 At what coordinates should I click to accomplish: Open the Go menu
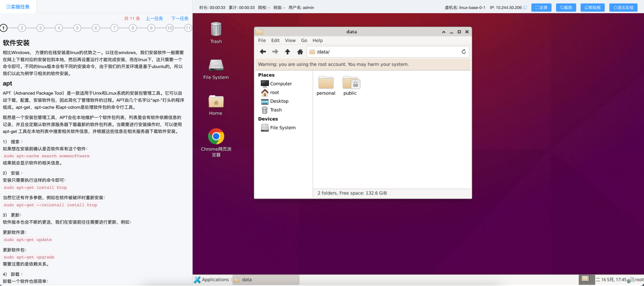304,40
